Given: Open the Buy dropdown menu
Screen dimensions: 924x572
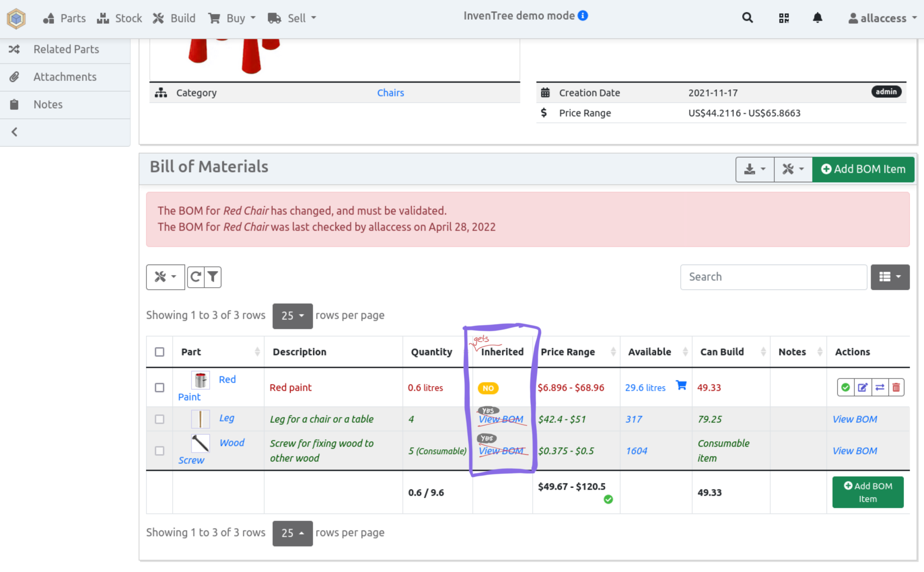Looking at the screenshot, I should (232, 18).
